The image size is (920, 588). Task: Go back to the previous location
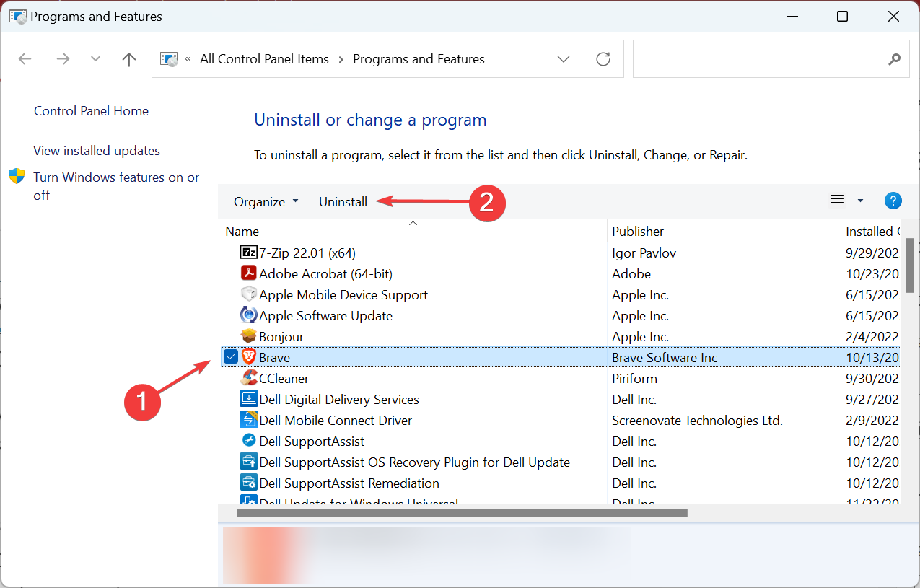(x=25, y=59)
